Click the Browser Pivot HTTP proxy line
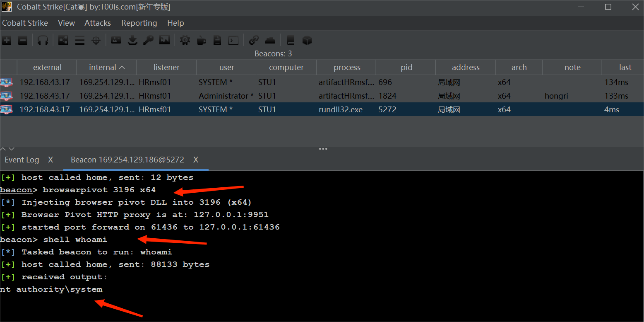Viewport: 644px width, 322px height. click(135, 215)
